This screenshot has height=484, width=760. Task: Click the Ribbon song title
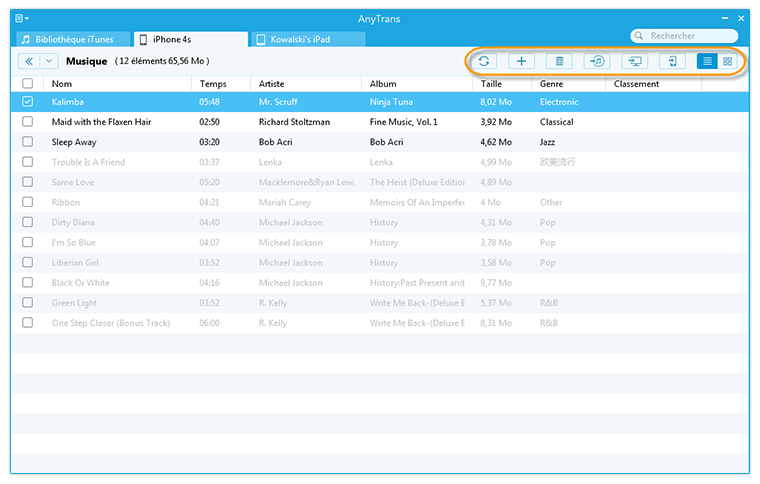click(x=65, y=203)
